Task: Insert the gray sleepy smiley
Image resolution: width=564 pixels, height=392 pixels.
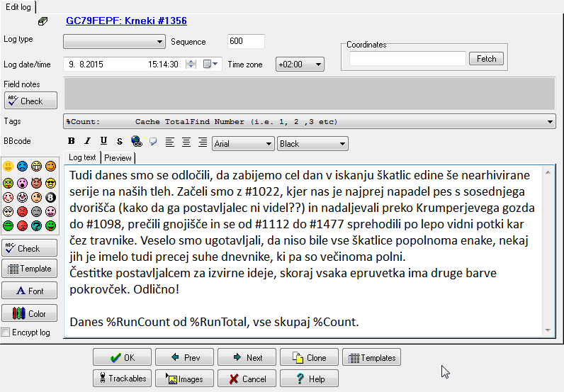Action: pos(36,211)
